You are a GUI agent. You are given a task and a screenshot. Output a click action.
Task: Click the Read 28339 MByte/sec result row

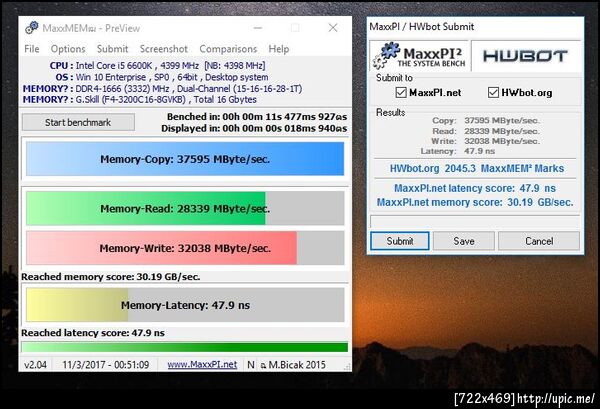click(x=486, y=131)
